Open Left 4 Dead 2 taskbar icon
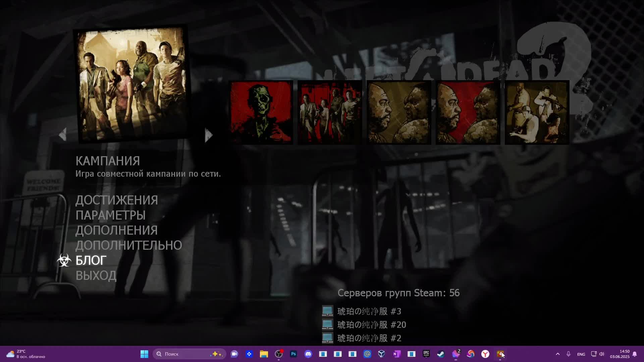The width and height of the screenshot is (644, 362). 500,354
